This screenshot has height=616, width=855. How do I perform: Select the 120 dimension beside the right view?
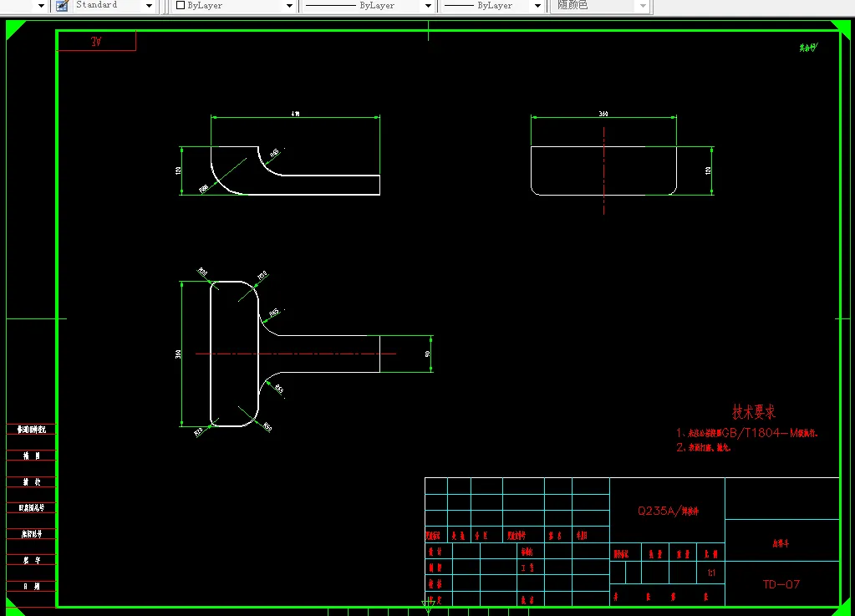coord(708,171)
